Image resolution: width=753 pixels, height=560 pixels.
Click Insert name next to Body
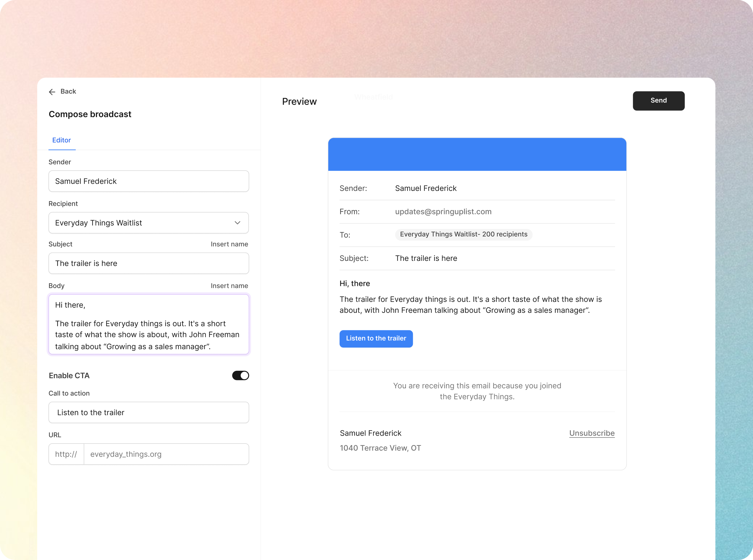[229, 286]
